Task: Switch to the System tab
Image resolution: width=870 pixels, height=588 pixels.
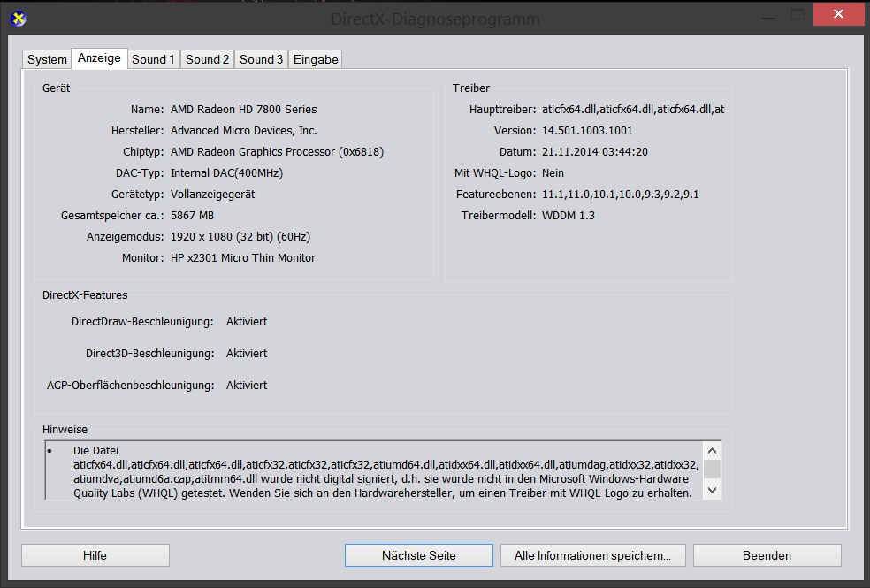Action: click(47, 59)
